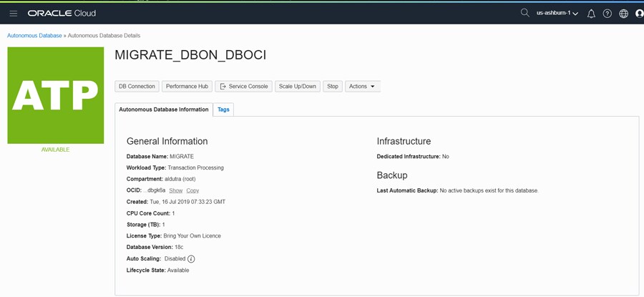This screenshot has width=644, height=297.
Task: Click the green ATP database tile
Action: (55, 95)
